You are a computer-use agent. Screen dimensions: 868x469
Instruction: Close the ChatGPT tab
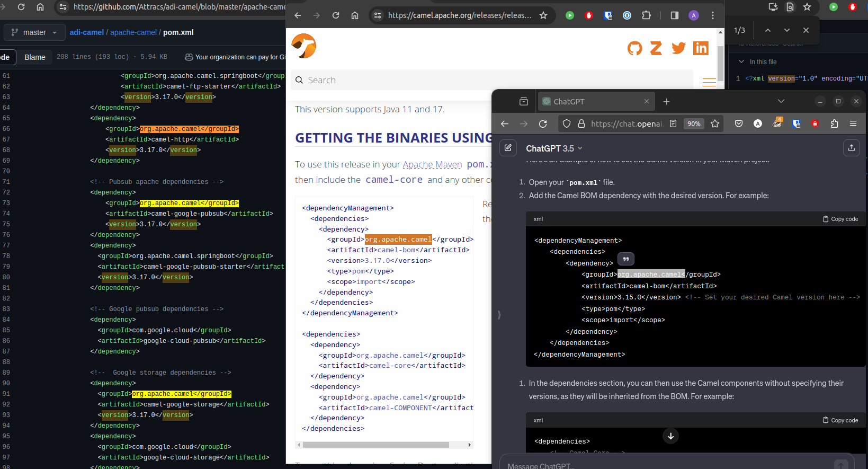tap(647, 101)
